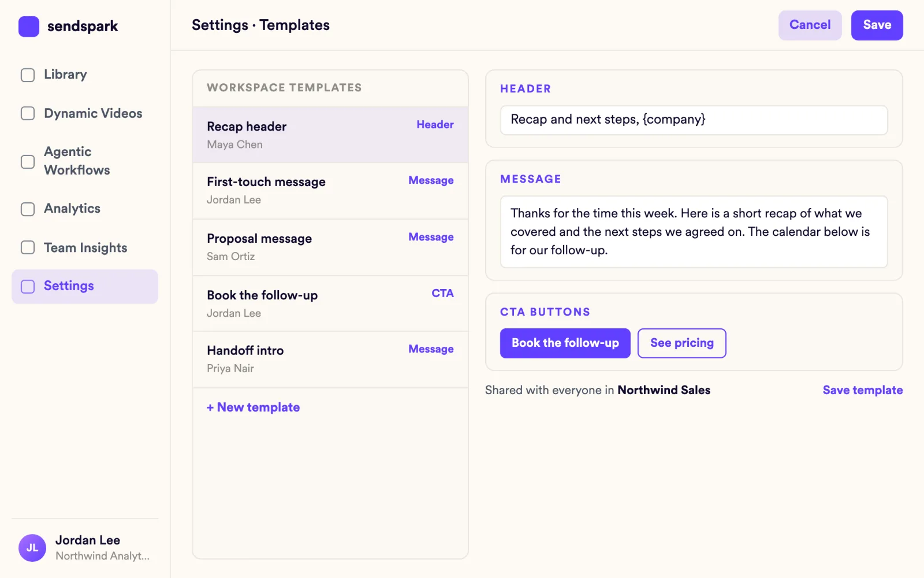Click the Book the follow-up CTA button

(x=565, y=343)
